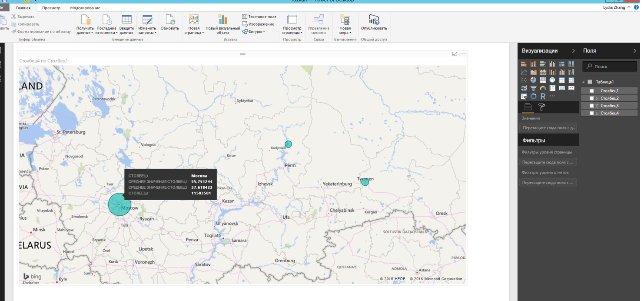The width and height of the screenshot is (644, 301).
Task: Select the slicer visualization
Action: coord(524,96)
